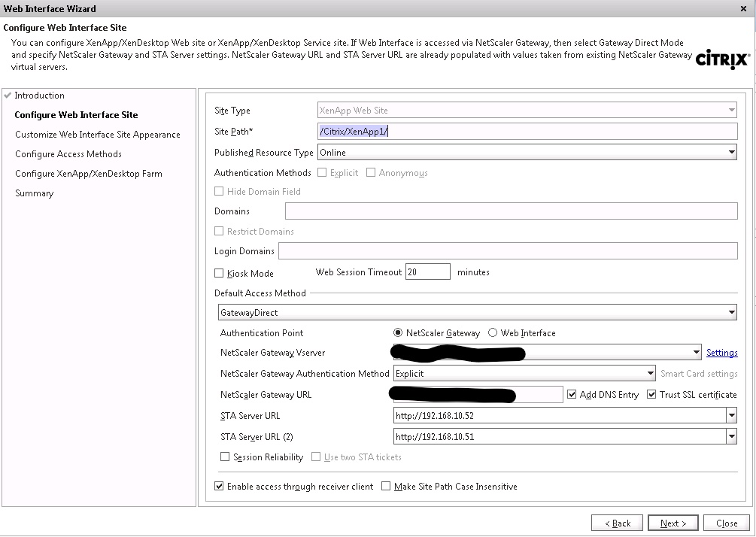Open the Settings link beside Vserver
756x537 pixels.
tap(721, 353)
